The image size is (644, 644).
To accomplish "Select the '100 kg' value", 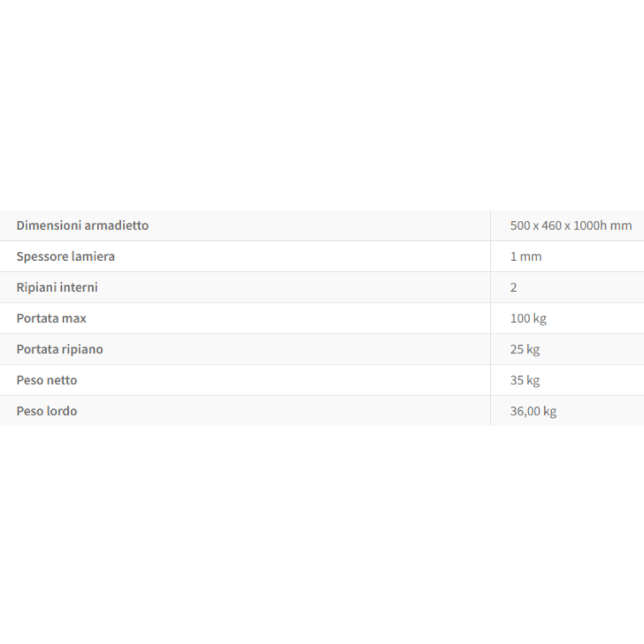I will coord(528,318).
